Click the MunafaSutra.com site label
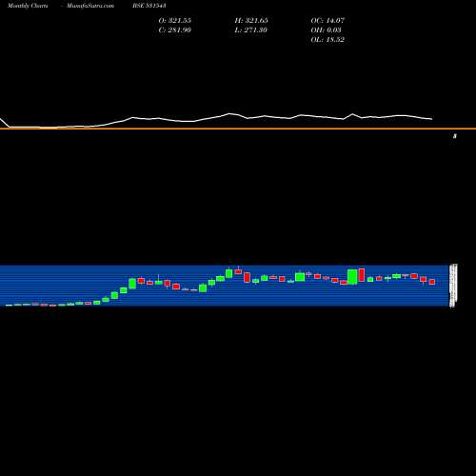 pos(90,6)
